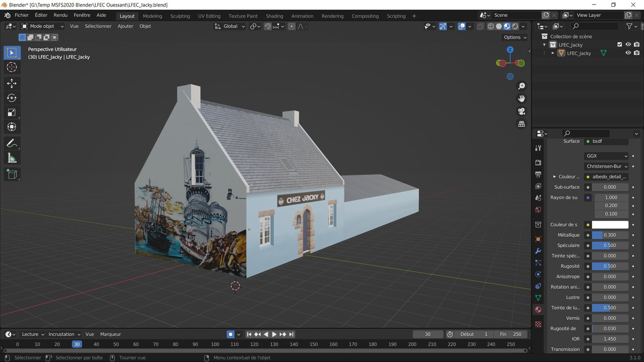Viewport: 644px width, 362px height.
Task: Switch to Wireframe viewport shading
Action: point(491,26)
